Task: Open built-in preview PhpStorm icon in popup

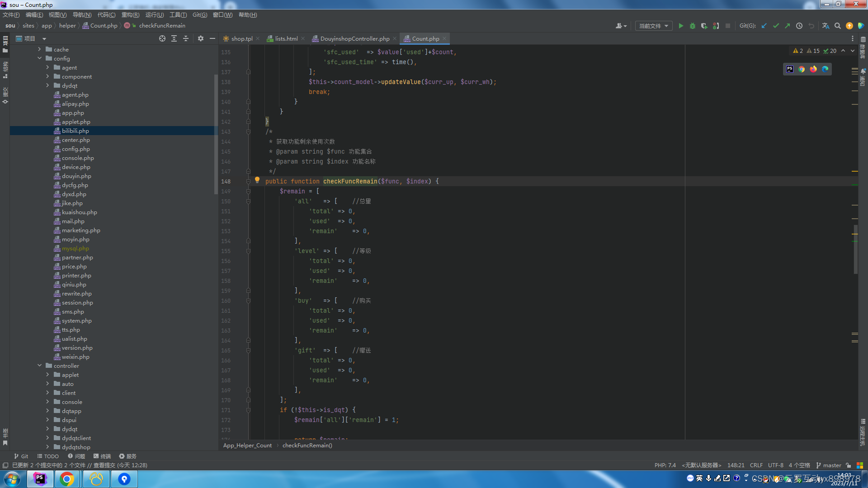Action: pos(790,69)
